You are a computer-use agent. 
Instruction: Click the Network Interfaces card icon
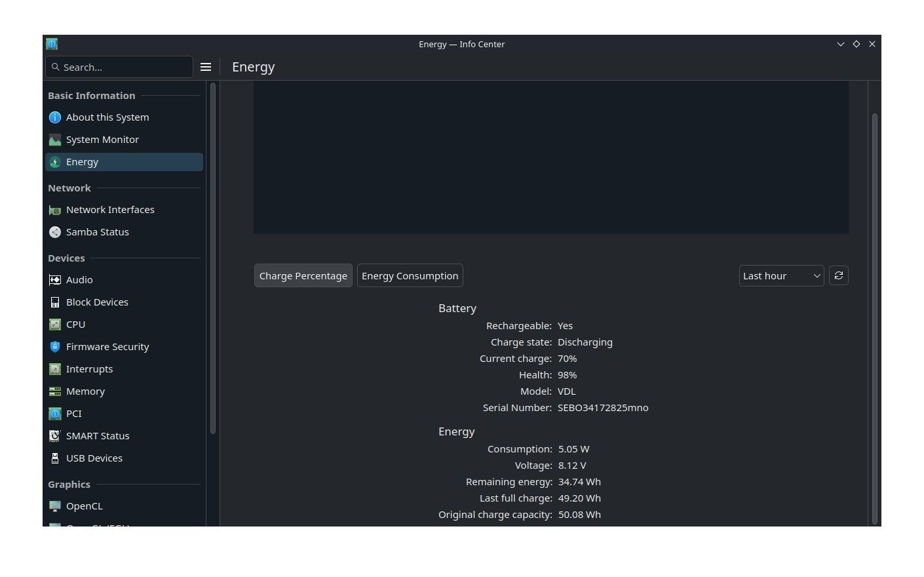pyautogui.click(x=55, y=210)
